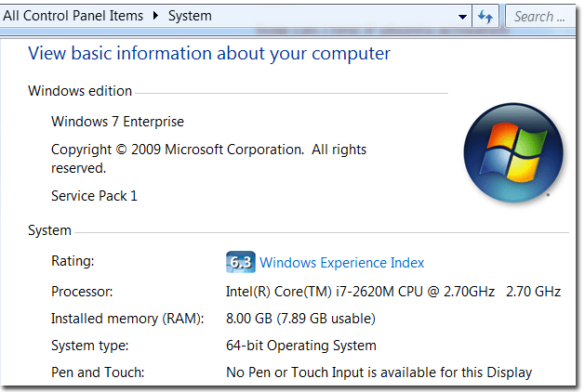
Task: Click the Search Control Panel box
Action: pyautogui.click(x=540, y=17)
